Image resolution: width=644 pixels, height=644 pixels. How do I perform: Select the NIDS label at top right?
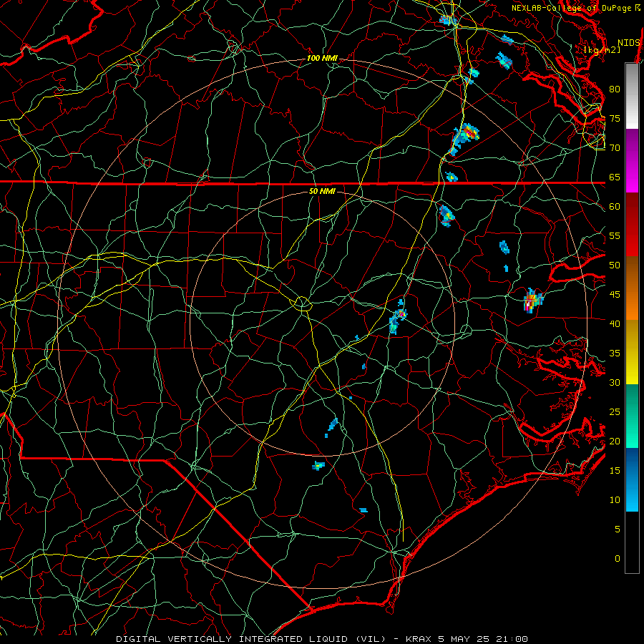tap(629, 43)
